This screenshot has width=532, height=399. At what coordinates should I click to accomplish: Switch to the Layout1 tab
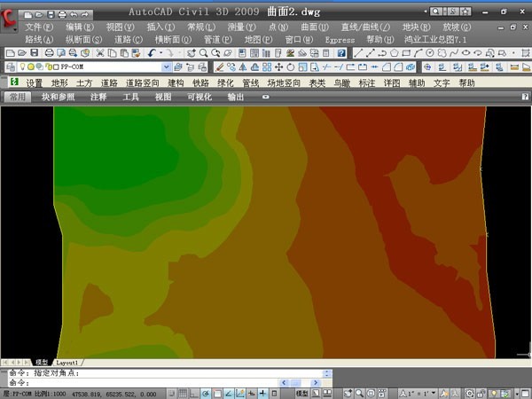point(68,363)
